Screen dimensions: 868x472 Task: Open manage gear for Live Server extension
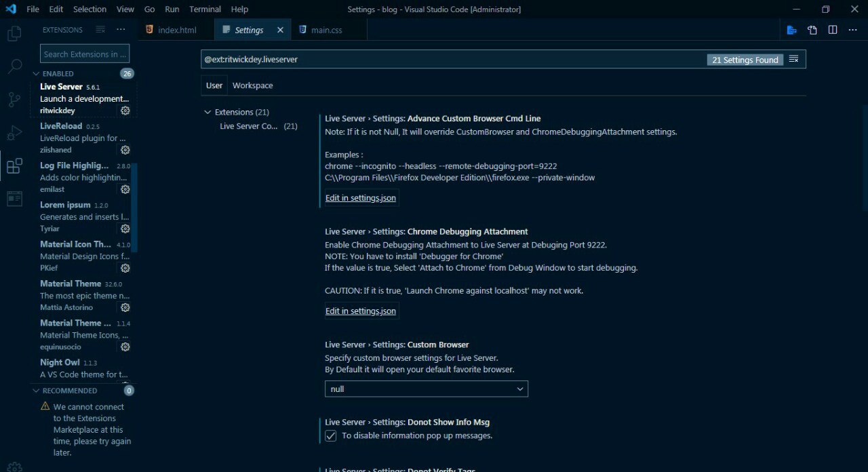[x=125, y=111]
